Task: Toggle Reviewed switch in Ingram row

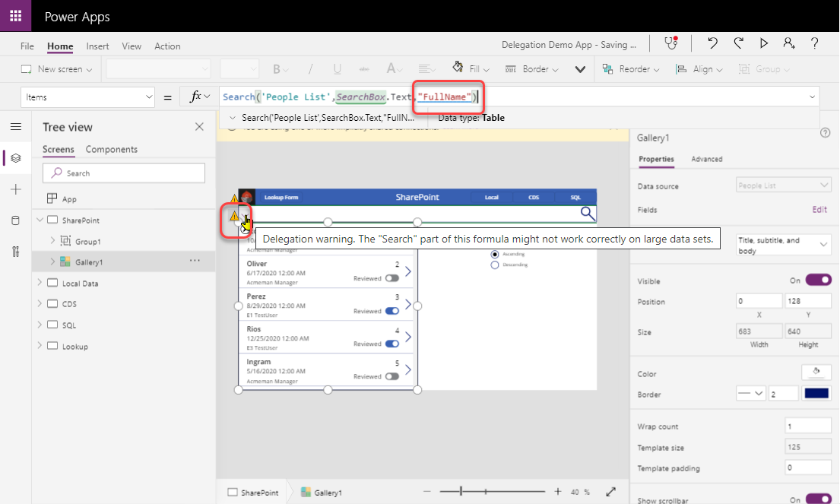Action: (x=392, y=376)
